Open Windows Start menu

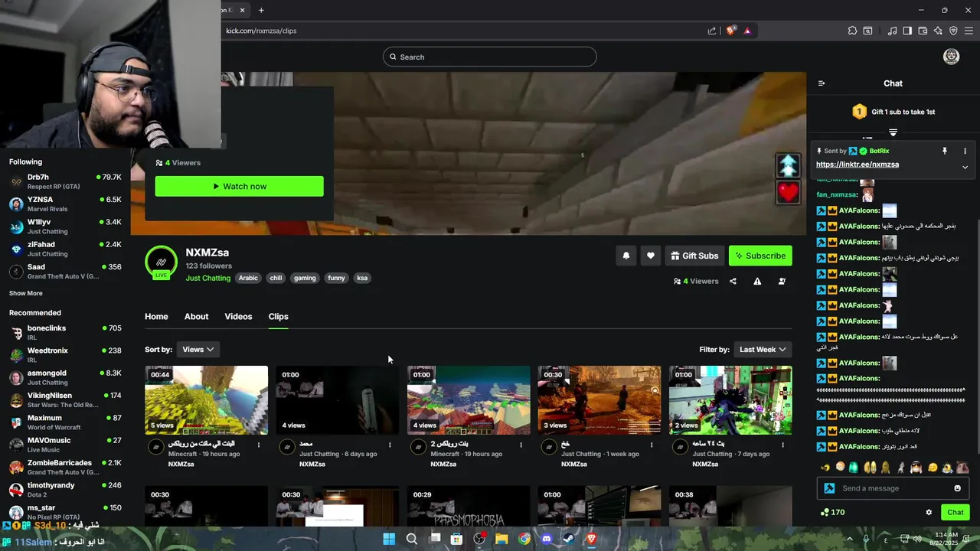pyautogui.click(x=389, y=539)
